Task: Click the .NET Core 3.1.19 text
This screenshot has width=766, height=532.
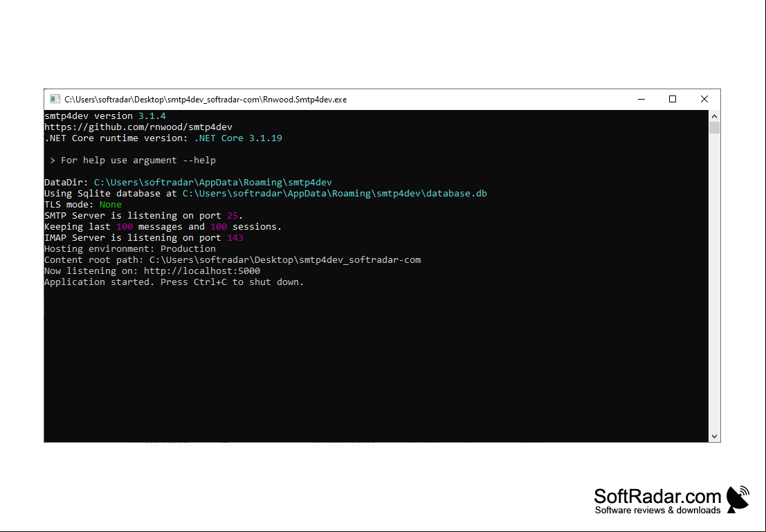Action: pos(238,138)
